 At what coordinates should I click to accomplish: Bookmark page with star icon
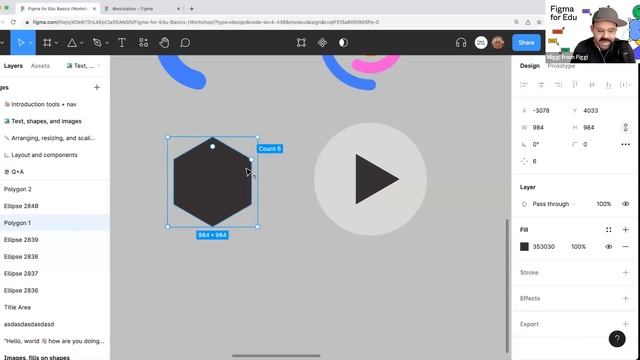click(539, 22)
